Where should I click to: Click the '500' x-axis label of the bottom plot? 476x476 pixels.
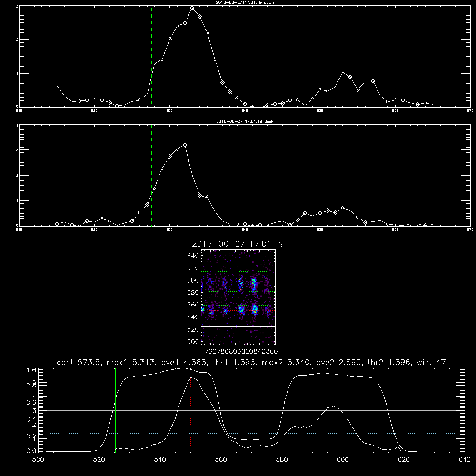coord(38,460)
